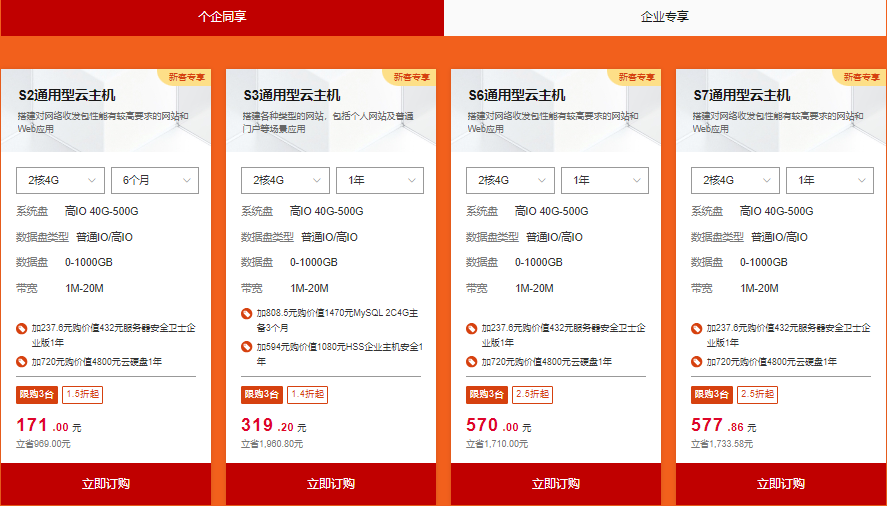Click the 319.20 元 price
Image resolution: width=887 pixels, height=506 pixels.
274,425
